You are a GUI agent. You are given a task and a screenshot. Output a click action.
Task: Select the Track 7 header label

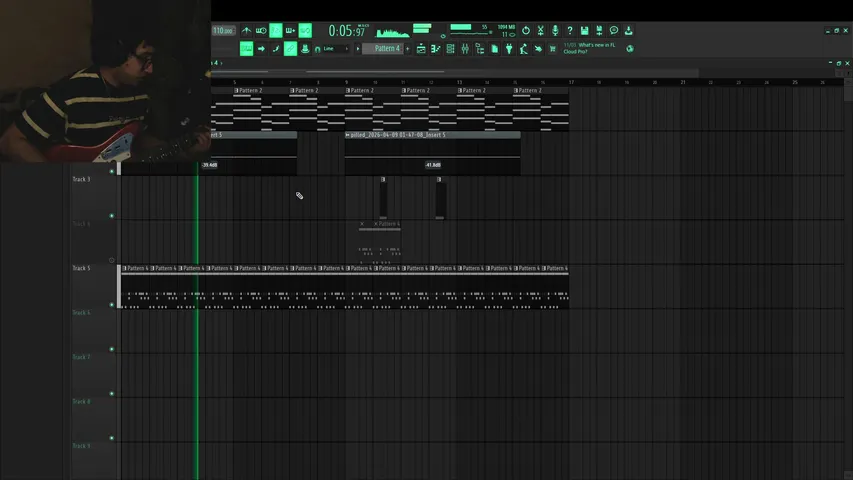point(82,357)
